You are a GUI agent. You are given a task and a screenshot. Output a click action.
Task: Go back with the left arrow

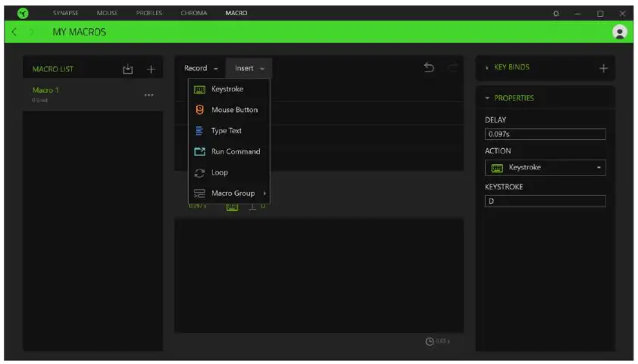tap(14, 32)
